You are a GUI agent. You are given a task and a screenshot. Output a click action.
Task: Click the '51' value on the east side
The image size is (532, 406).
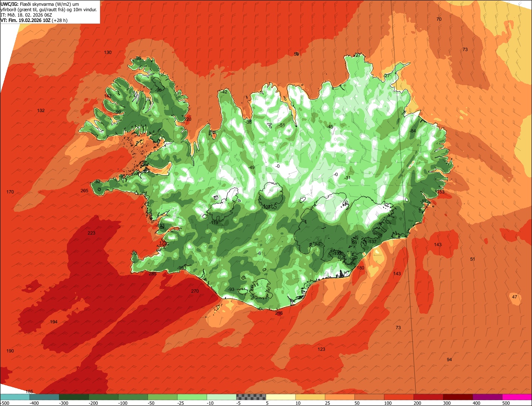point(473,259)
